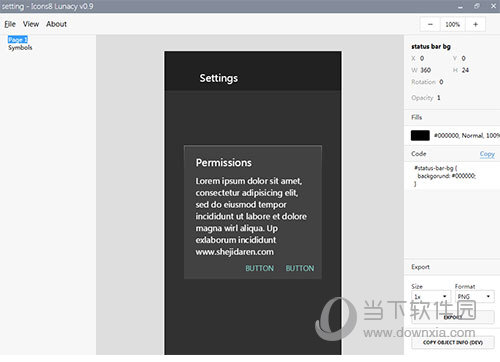Screen dimensions: 500x362
Task: Click the X position value 0
Action: [x=422, y=58]
